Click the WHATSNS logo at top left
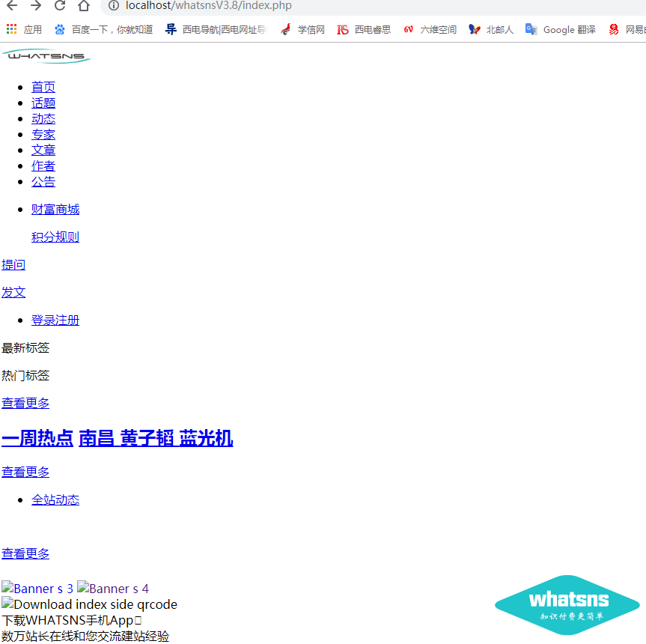The image size is (646, 644). [46, 56]
